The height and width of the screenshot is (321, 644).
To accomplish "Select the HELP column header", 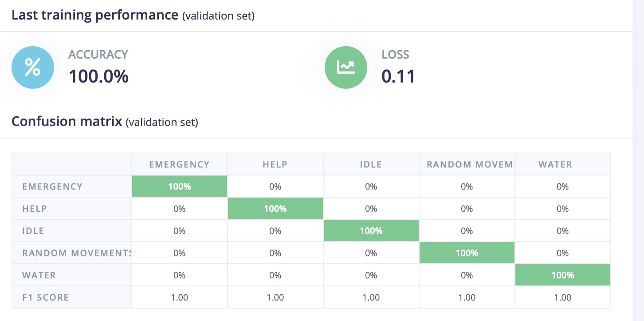I will (275, 164).
